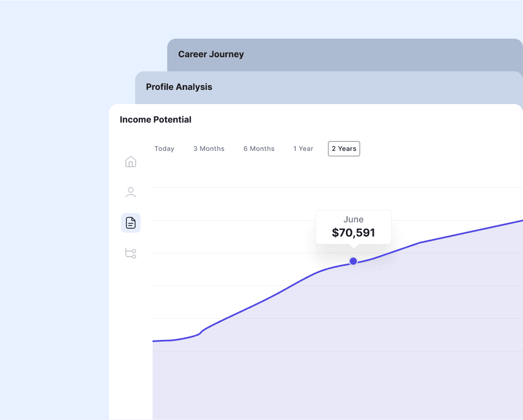This screenshot has height=420, width=523.
Task: Choose the 6 Months time range
Action: click(x=259, y=149)
